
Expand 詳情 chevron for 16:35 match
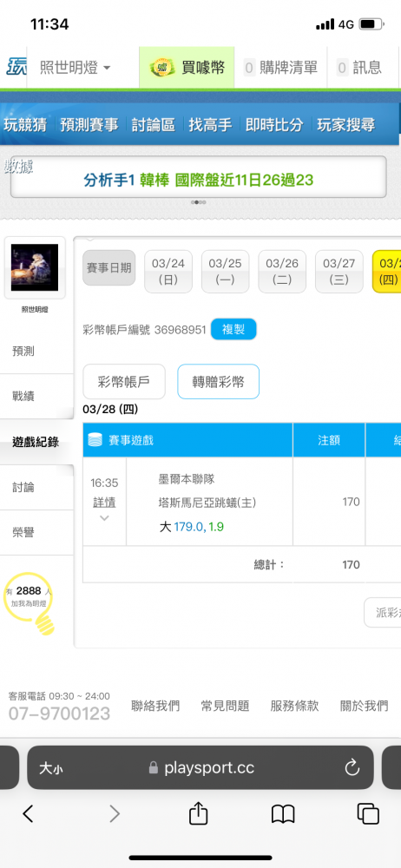pyautogui.click(x=104, y=518)
